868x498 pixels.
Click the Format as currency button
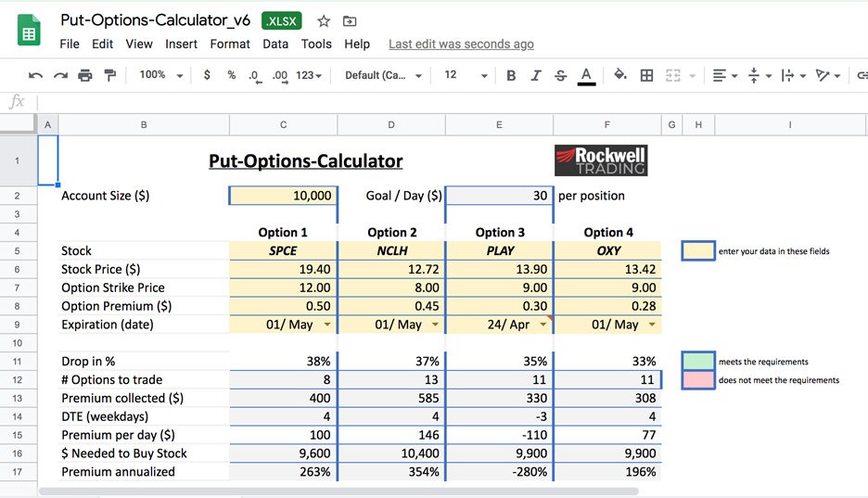click(x=207, y=75)
